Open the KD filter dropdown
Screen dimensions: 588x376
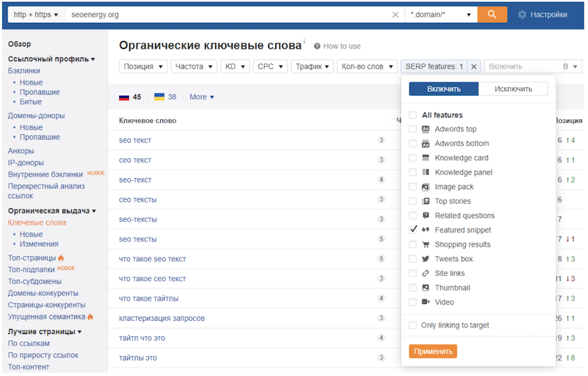coord(234,66)
